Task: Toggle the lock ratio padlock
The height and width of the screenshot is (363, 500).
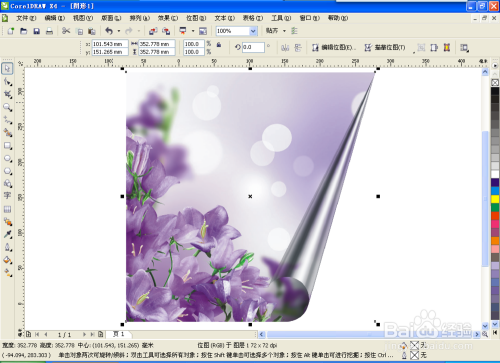Action: (219, 44)
